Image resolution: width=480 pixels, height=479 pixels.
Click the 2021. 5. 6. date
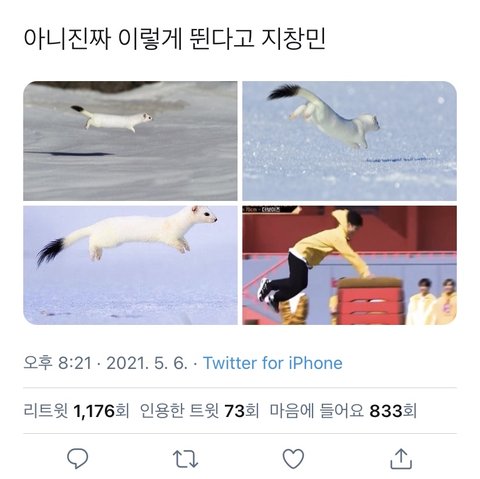[147, 363]
